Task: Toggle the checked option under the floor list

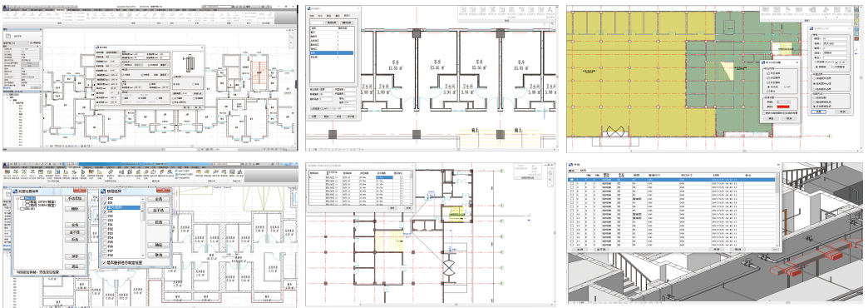Action: point(104,262)
